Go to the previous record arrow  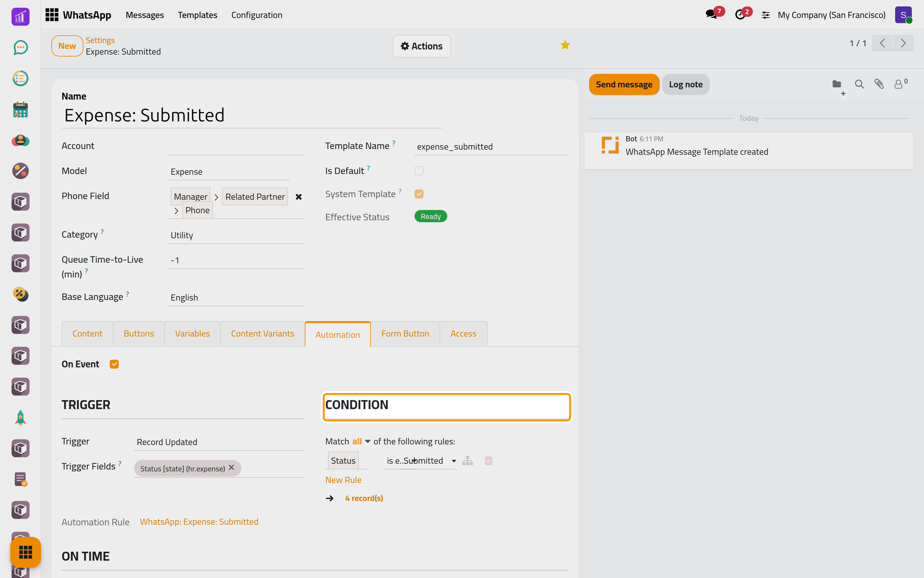[882, 43]
